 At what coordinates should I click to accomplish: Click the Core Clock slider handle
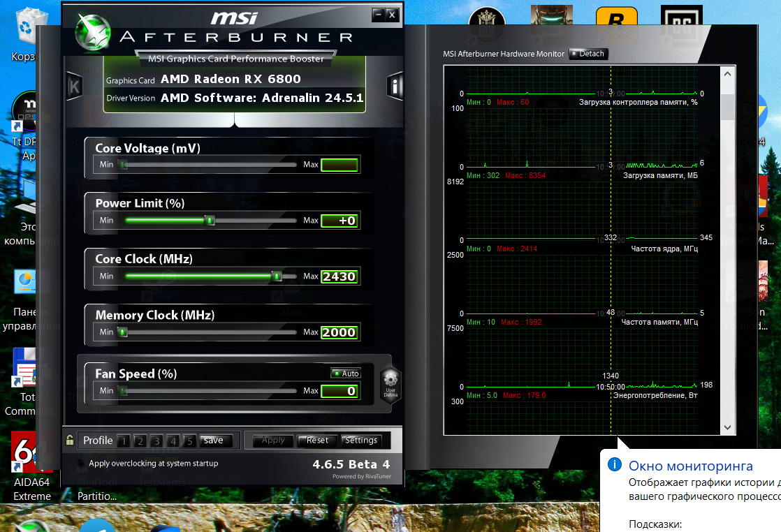[277, 276]
